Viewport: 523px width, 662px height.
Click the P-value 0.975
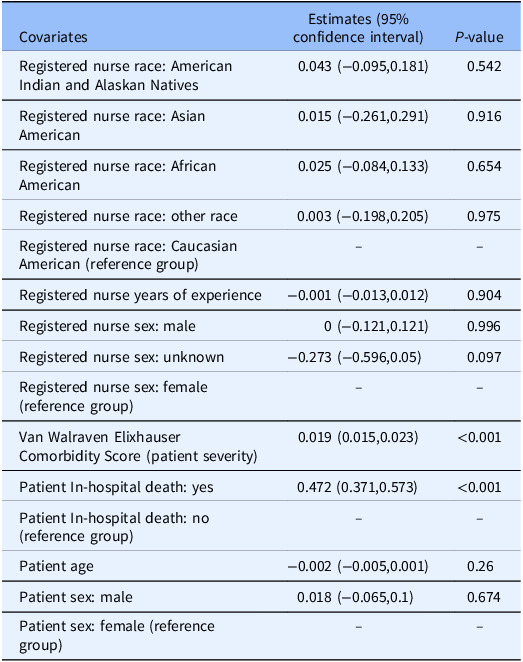[484, 216]
